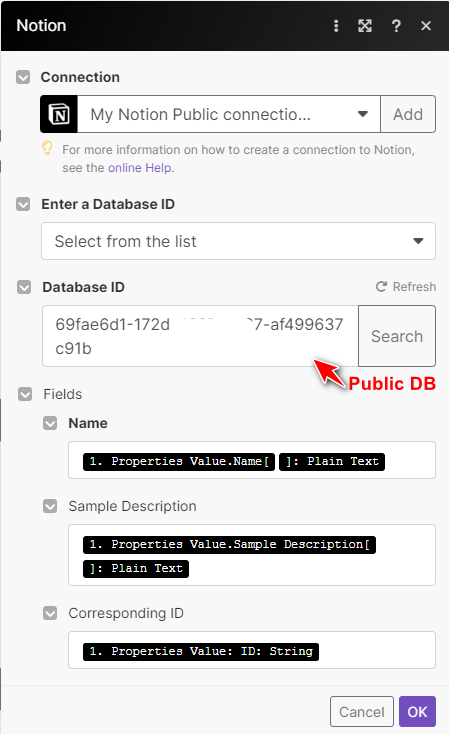449x734 pixels.
Task: Click the Cancel button
Action: [362, 712]
